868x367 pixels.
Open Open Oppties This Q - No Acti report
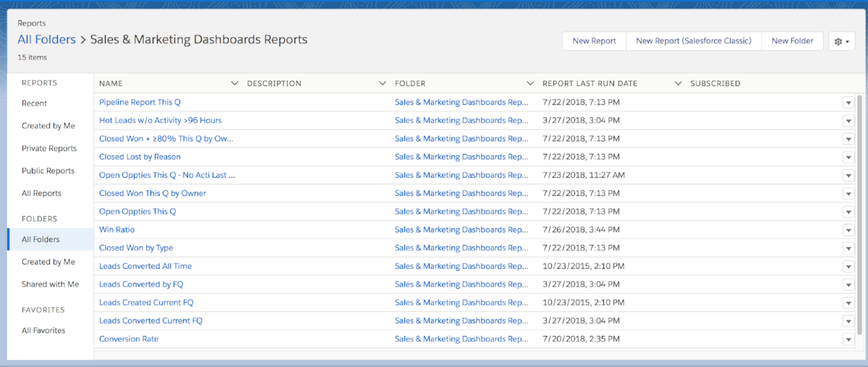[167, 175]
